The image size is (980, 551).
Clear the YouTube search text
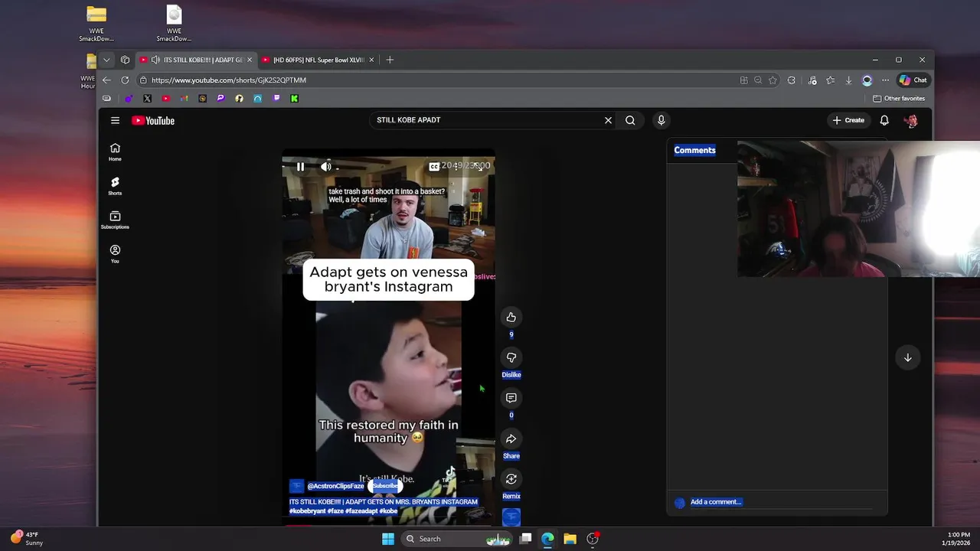608,120
